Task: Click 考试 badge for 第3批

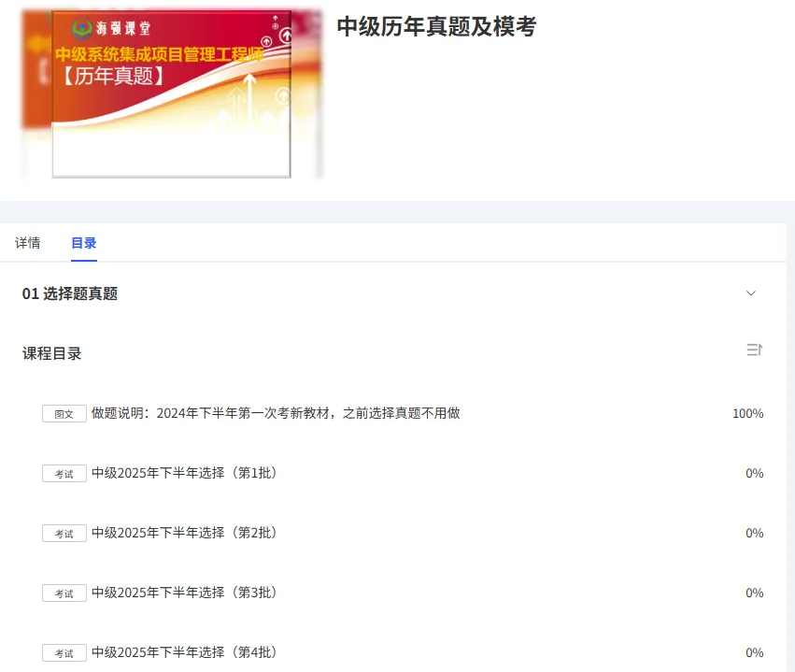Action: point(64,593)
